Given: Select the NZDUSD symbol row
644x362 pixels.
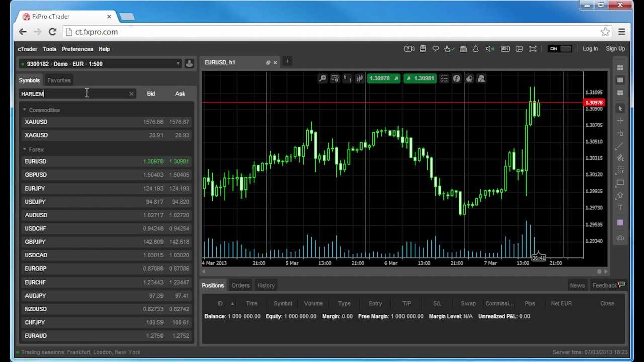Looking at the screenshot, I should point(106,309).
